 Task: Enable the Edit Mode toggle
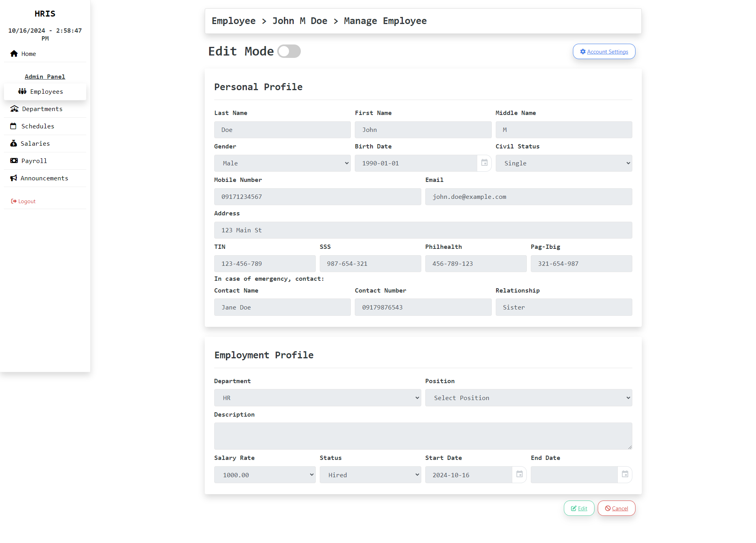[x=289, y=51]
